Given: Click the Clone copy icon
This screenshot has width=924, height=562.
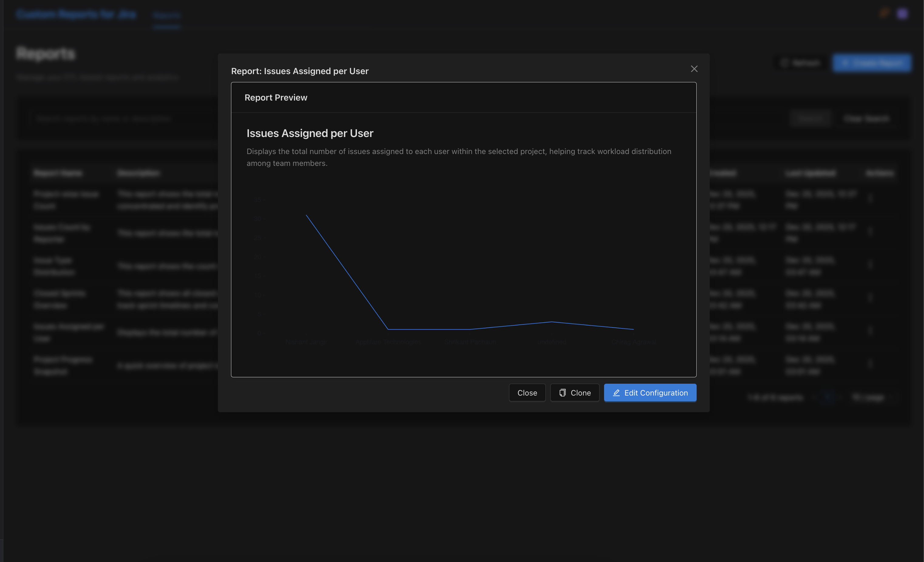Looking at the screenshot, I should (562, 393).
